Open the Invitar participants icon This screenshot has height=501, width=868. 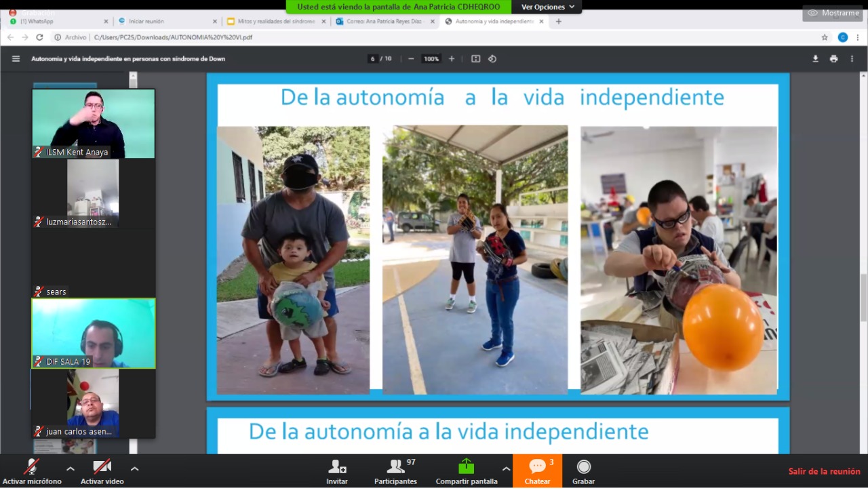coord(337,467)
